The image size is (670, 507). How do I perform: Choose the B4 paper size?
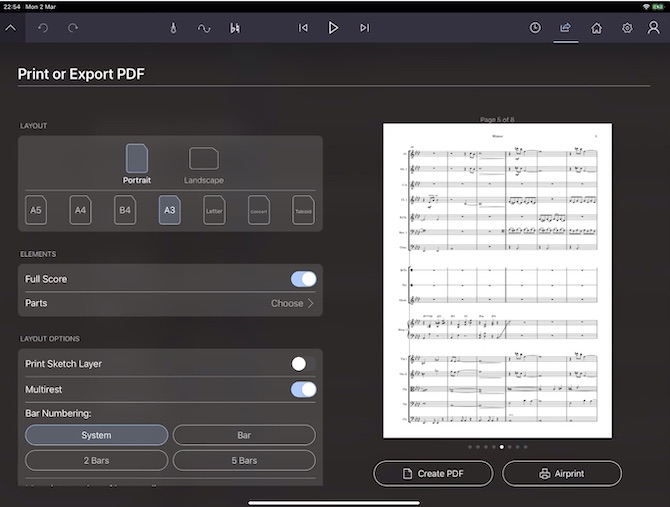(125, 210)
